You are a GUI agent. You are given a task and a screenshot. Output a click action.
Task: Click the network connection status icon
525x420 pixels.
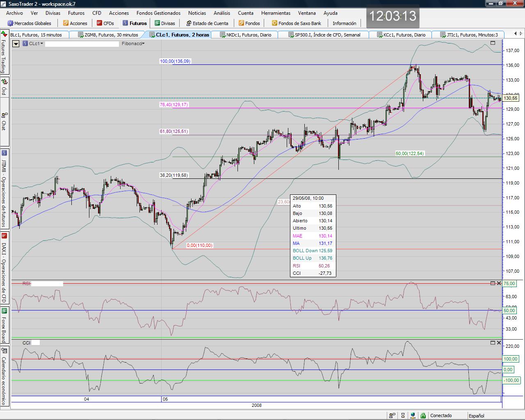pos(413,415)
